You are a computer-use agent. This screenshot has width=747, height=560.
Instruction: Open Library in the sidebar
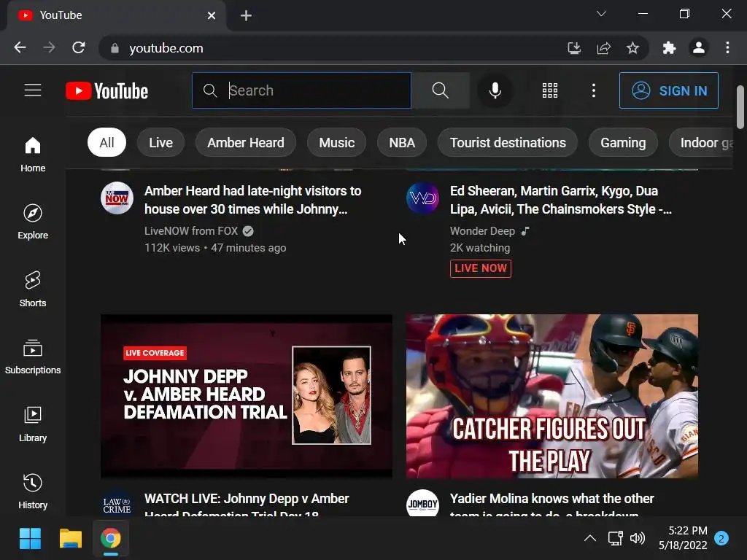tap(33, 424)
